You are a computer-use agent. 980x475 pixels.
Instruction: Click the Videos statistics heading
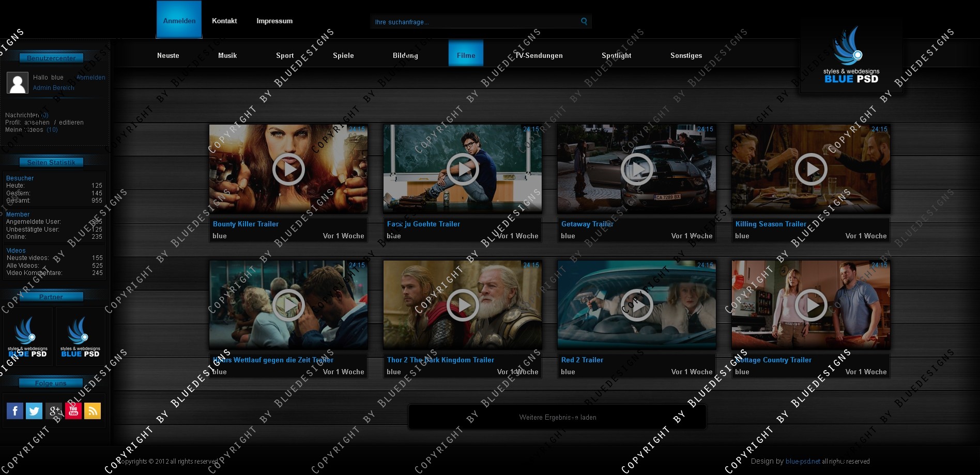16,251
